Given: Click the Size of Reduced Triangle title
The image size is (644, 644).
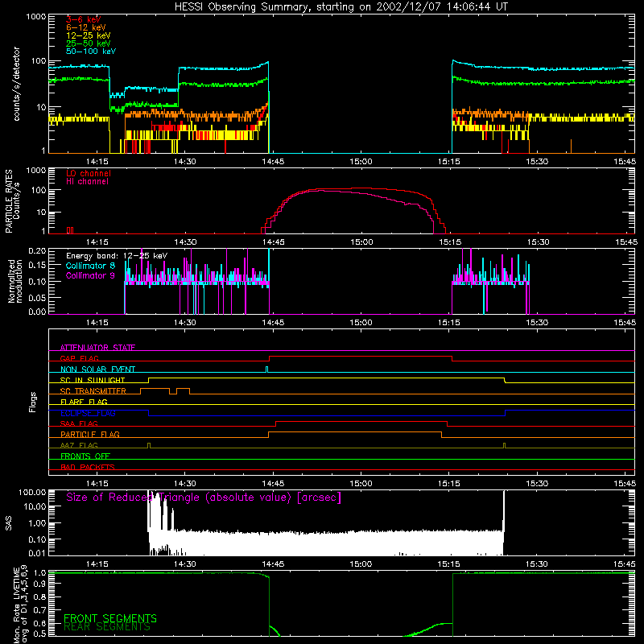Looking at the screenshot, I should click(204, 497).
